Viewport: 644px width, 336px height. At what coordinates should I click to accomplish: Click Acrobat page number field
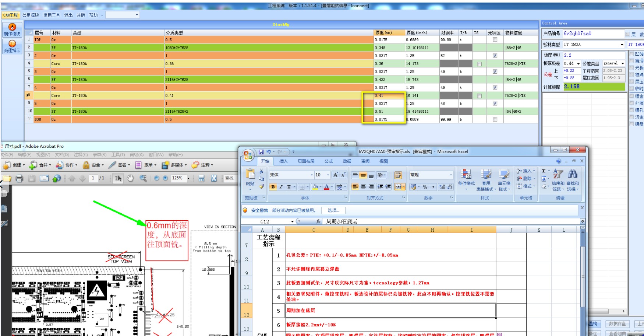point(93,178)
